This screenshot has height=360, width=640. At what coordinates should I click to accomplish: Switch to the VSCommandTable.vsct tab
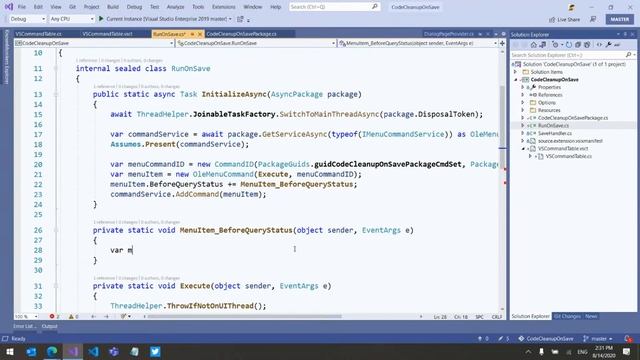pyautogui.click(x=107, y=34)
